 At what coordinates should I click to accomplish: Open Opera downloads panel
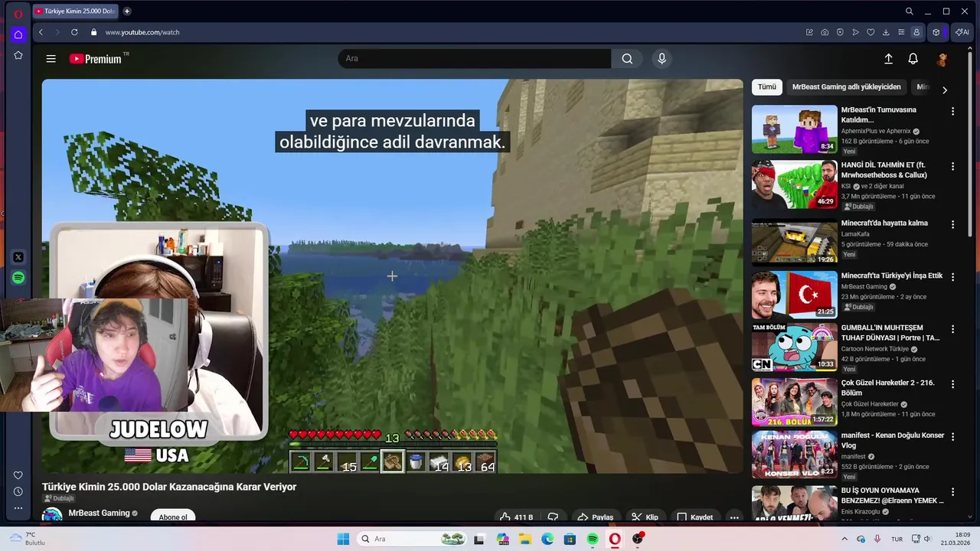point(886,32)
